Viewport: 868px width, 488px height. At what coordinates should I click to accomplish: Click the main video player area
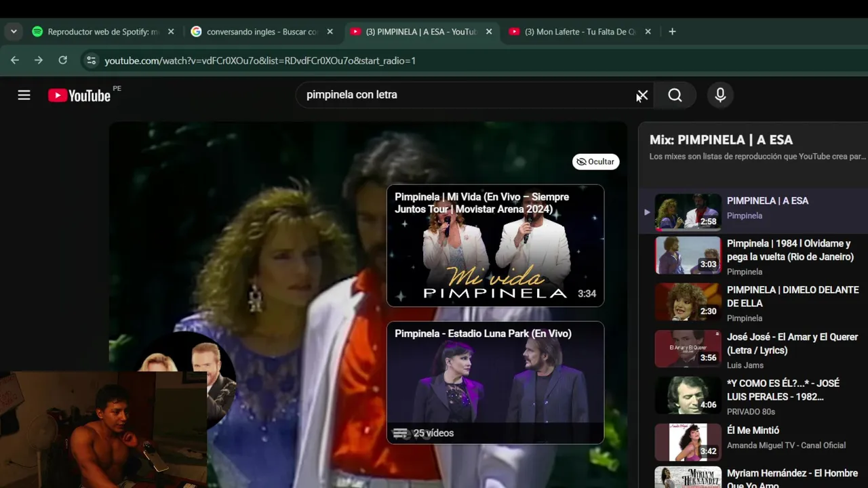368,305
